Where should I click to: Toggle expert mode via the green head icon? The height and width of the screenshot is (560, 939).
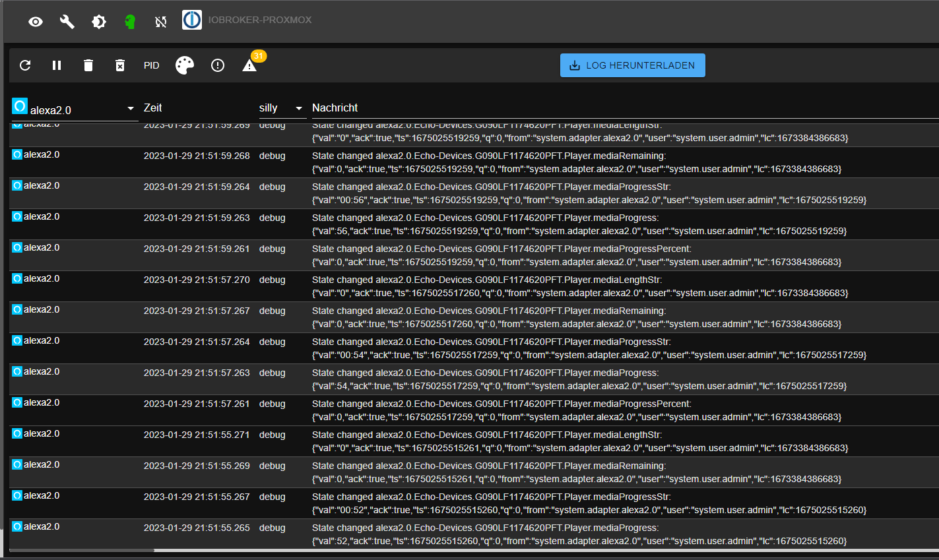pos(130,22)
